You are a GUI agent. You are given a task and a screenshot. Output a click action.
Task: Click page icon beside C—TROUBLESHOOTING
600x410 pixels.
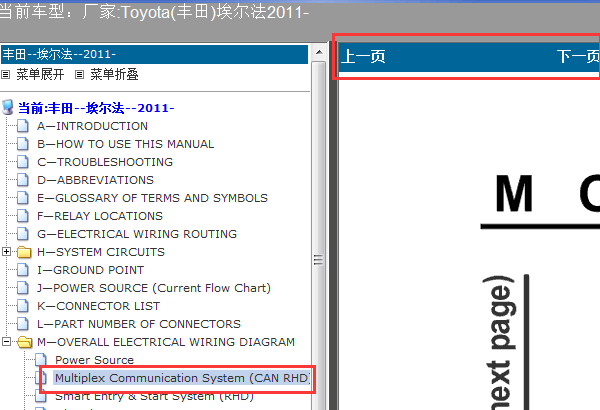[23, 162]
